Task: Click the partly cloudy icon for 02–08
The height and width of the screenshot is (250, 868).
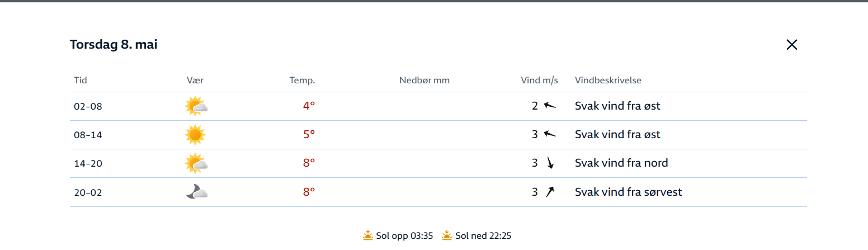Action: pyautogui.click(x=196, y=106)
